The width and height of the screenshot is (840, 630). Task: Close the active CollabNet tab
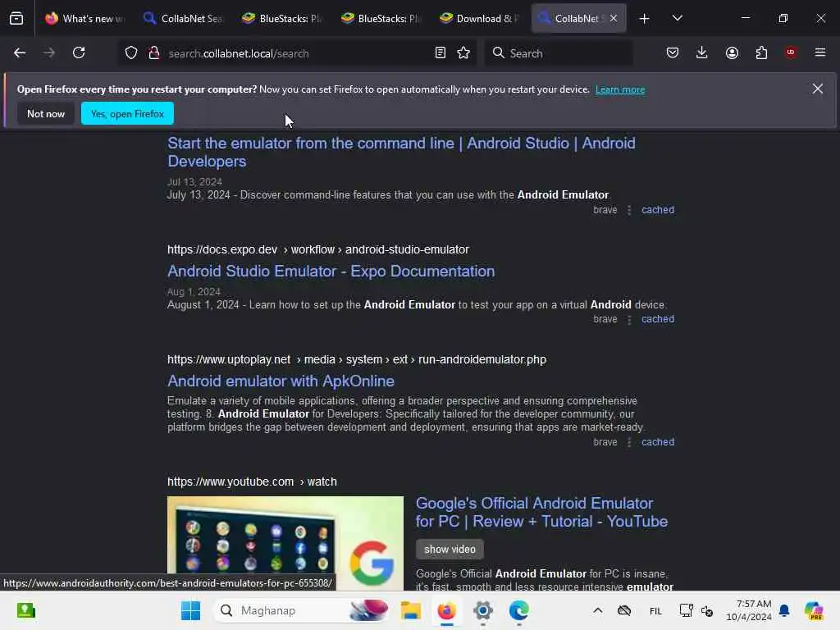614,18
